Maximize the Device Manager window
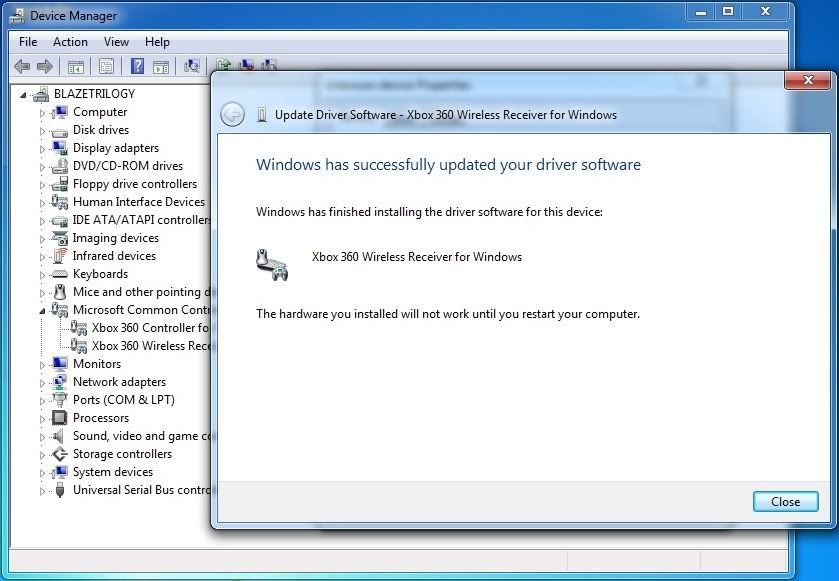Viewport: 839px width, 581px height. (x=728, y=12)
